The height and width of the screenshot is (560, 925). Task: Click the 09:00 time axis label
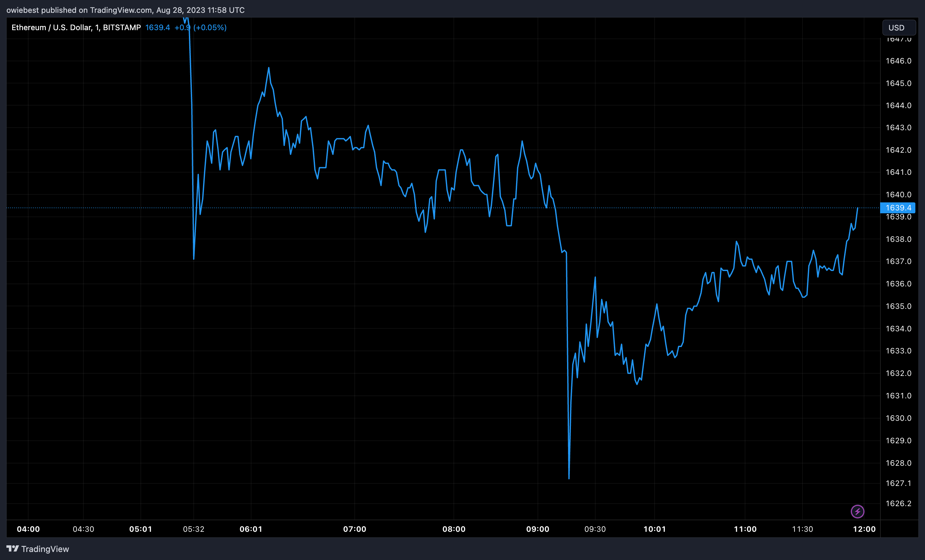tap(538, 529)
